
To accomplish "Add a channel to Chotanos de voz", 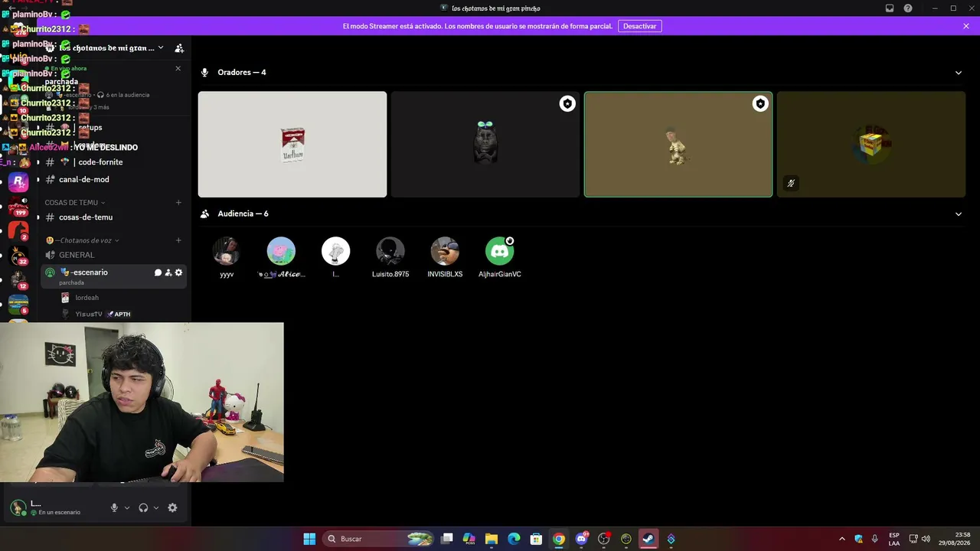I will pos(178,240).
